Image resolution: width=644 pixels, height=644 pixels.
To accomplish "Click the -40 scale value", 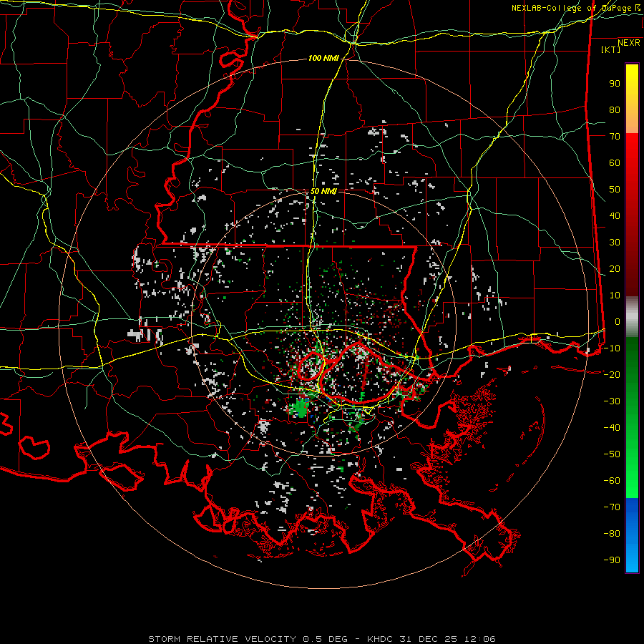I will (x=612, y=428).
